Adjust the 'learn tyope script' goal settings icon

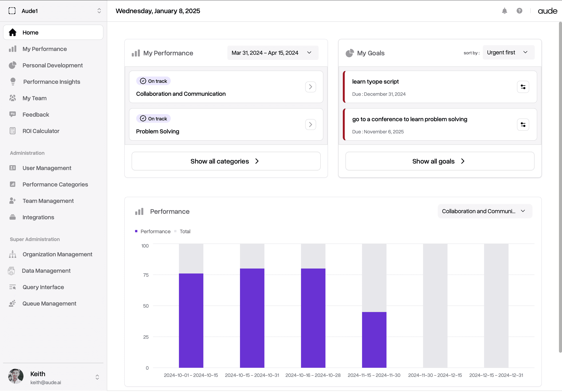click(x=523, y=87)
